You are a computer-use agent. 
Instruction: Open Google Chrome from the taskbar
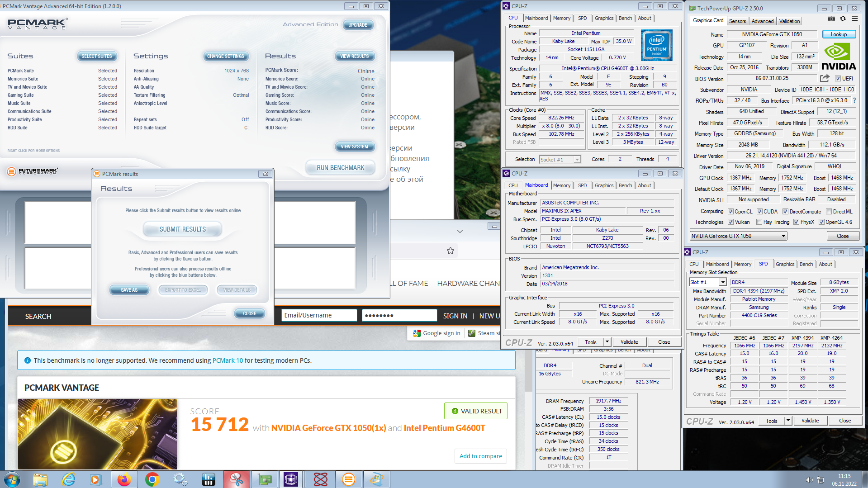point(152,479)
